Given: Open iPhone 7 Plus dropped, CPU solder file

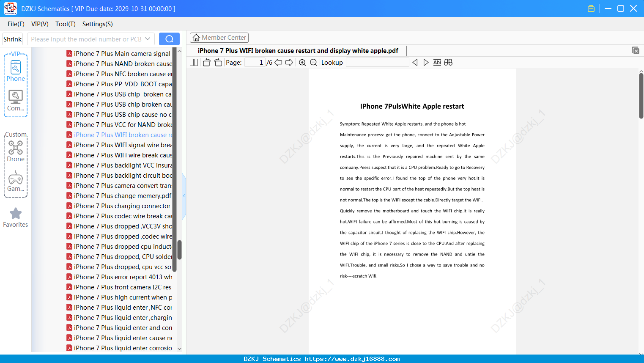Looking at the screenshot, I should point(119,257).
